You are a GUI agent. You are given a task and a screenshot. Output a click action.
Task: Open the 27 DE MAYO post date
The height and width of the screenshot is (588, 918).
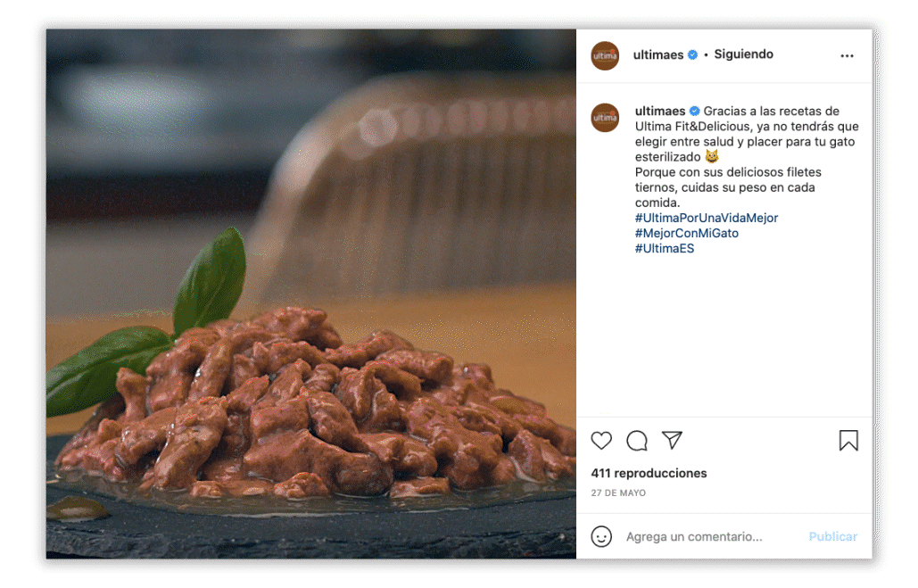click(x=618, y=493)
